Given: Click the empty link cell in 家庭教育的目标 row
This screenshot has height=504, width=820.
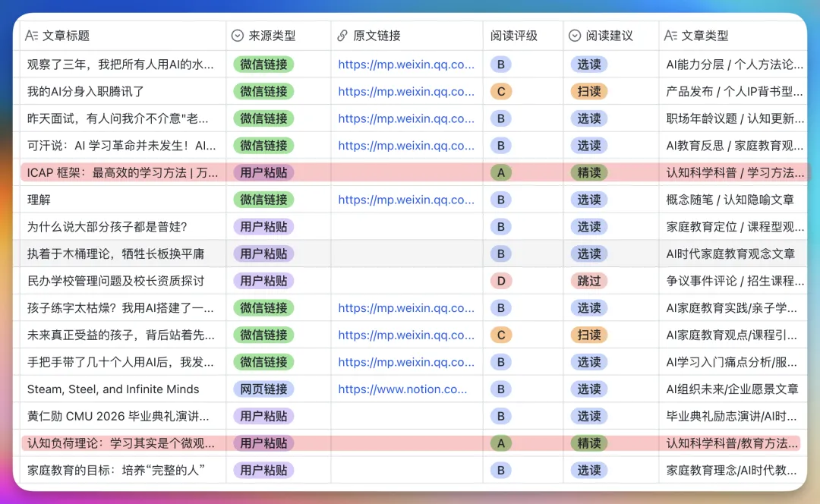Looking at the screenshot, I should 407,470.
